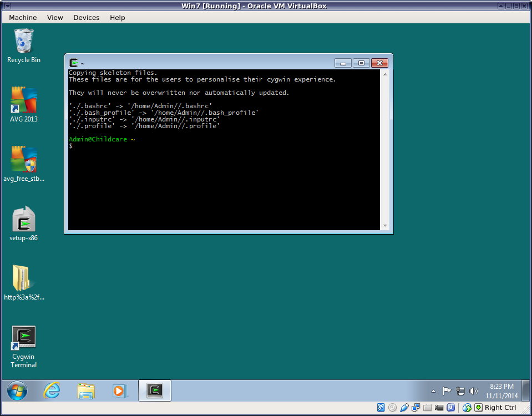Open the network tray icon
Screen dimensions: 532x416
click(x=460, y=391)
